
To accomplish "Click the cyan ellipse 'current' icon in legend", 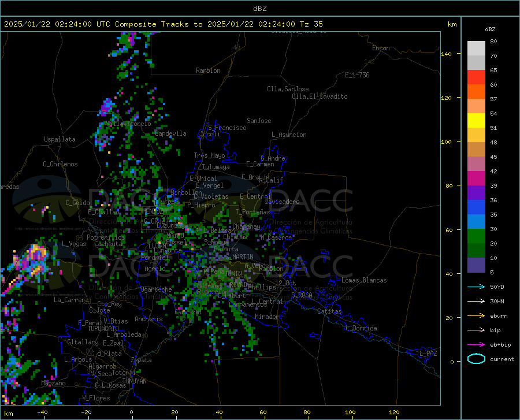I will tap(476, 359).
